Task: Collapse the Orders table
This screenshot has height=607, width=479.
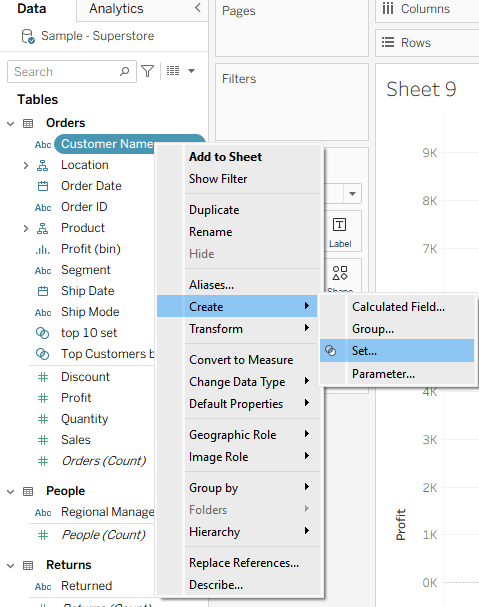Action: pos(10,124)
